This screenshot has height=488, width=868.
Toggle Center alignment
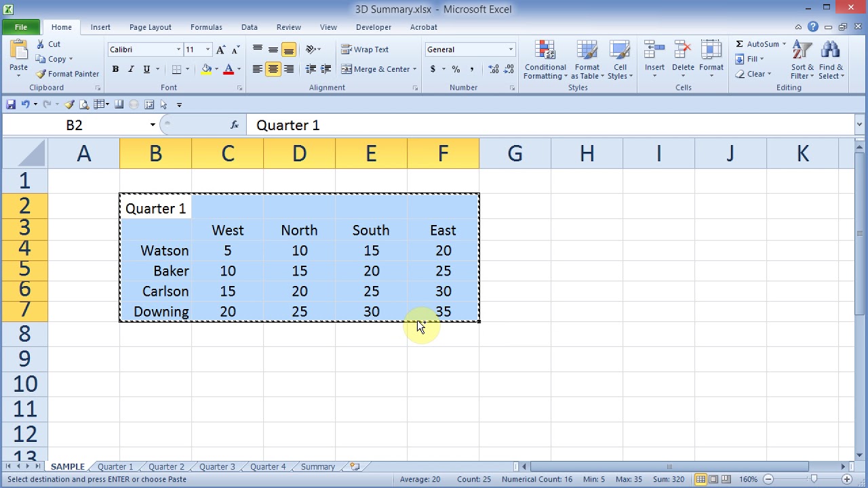[x=273, y=69]
